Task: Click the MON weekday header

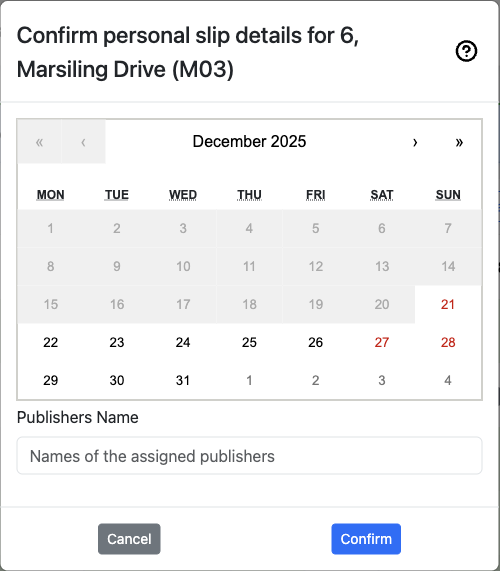Action: coord(51,195)
